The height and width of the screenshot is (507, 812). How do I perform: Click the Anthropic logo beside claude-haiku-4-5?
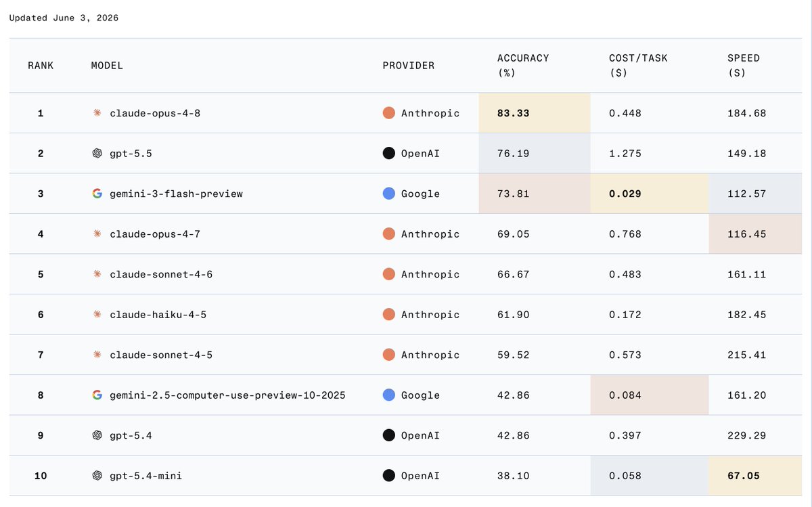click(97, 315)
